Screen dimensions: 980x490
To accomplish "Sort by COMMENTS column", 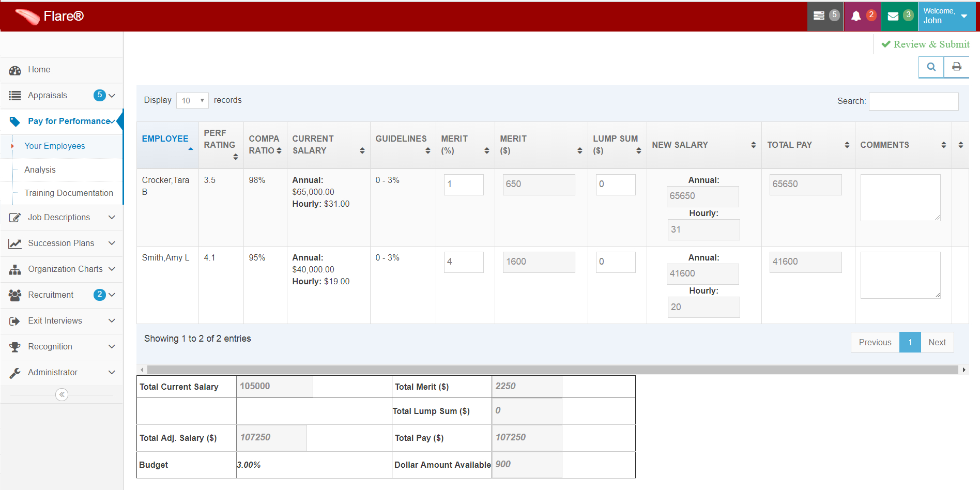I will (x=903, y=145).
